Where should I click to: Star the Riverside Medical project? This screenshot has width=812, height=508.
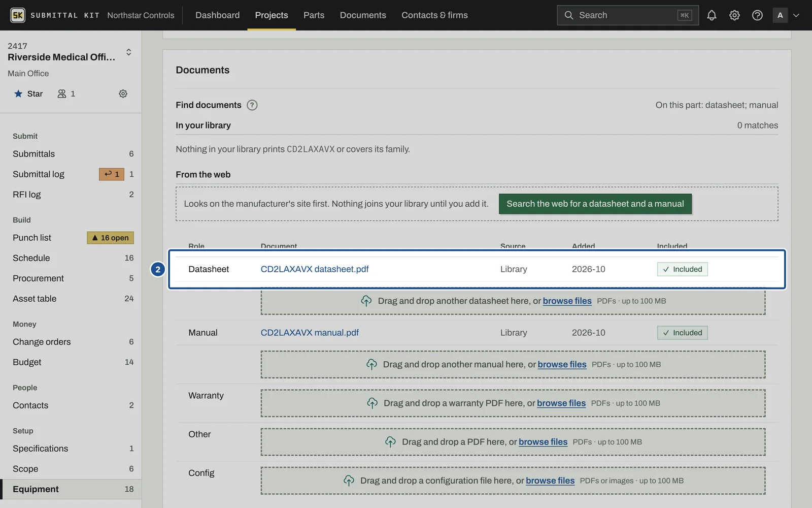point(28,94)
